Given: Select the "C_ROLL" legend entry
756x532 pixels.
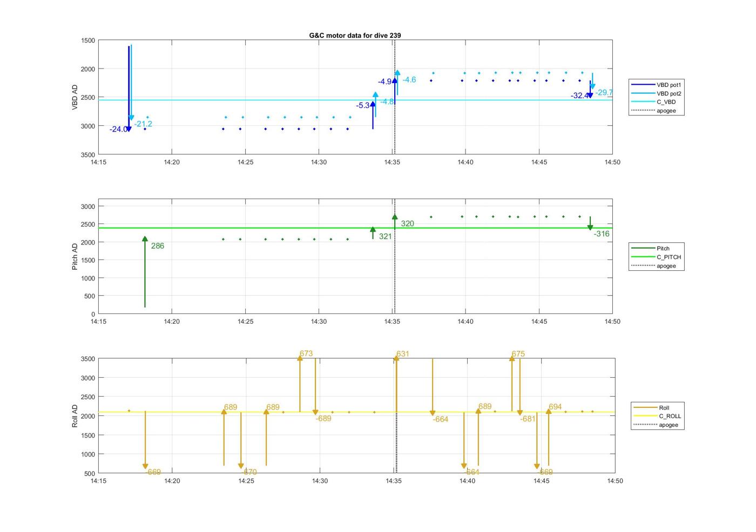Looking at the screenshot, I should coord(658,416).
